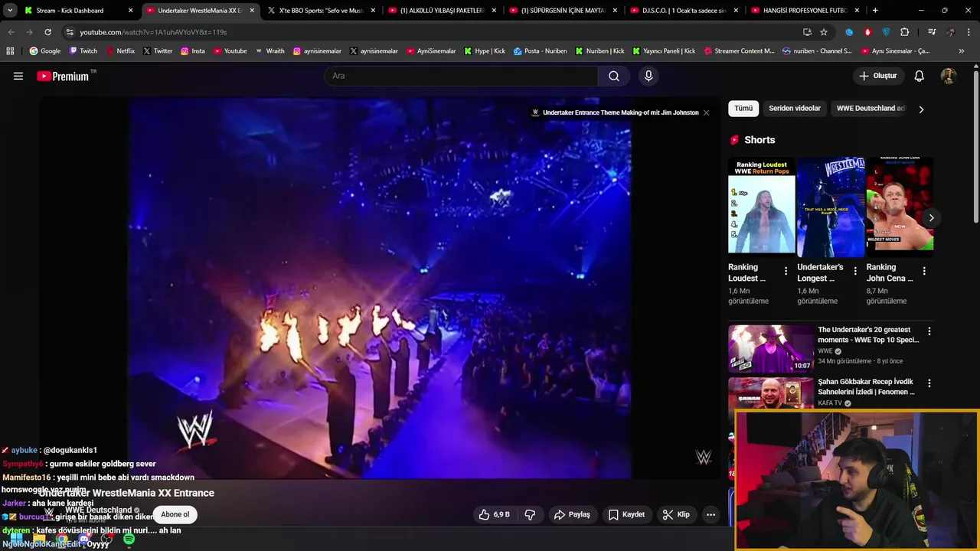
Task: Bookmark this page with the star
Action: pyautogui.click(x=824, y=32)
